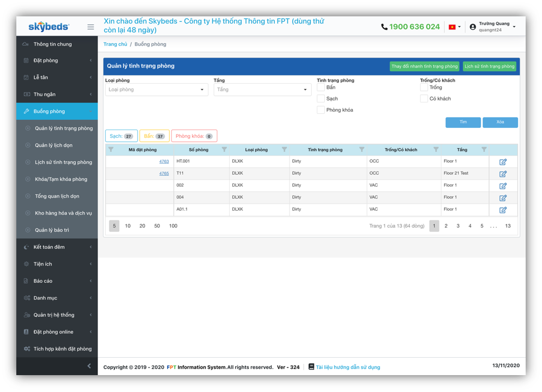Tick the Có khách checkbox
Screen dimensions: 542x392
point(424,99)
